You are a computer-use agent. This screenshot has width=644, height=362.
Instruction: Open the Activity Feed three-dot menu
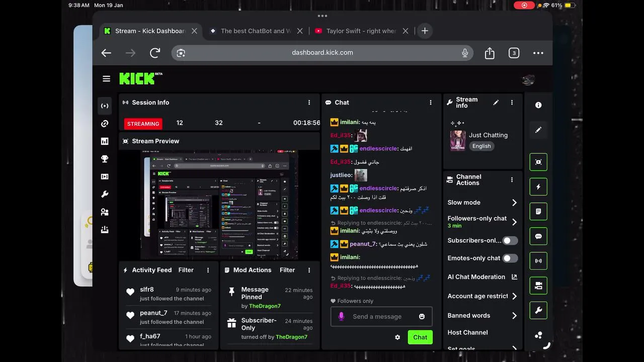tap(208, 270)
